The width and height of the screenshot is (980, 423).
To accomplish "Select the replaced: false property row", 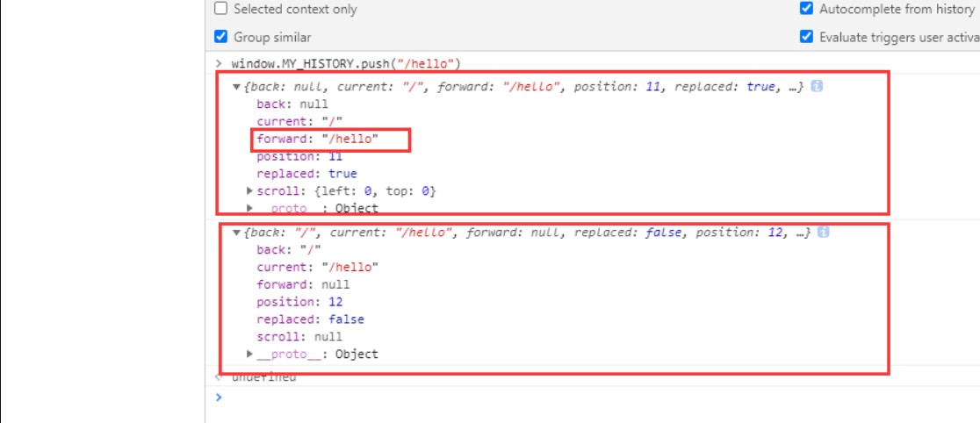I will click(310, 319).
